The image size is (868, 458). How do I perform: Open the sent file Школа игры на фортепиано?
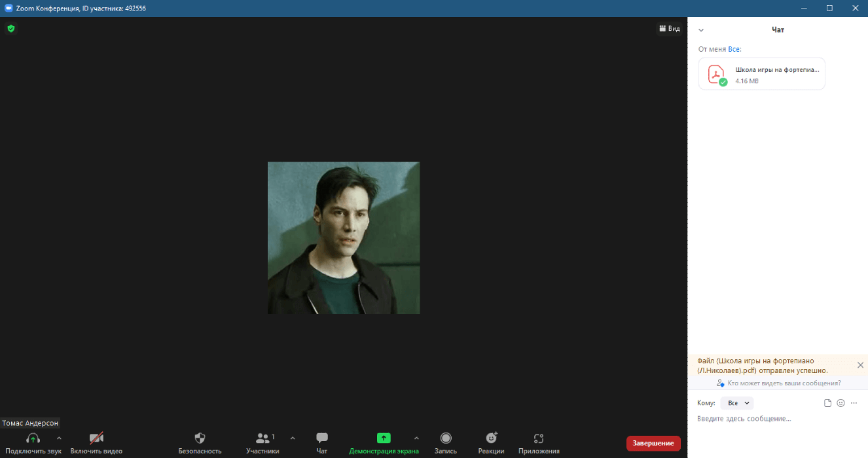point(761,73)
